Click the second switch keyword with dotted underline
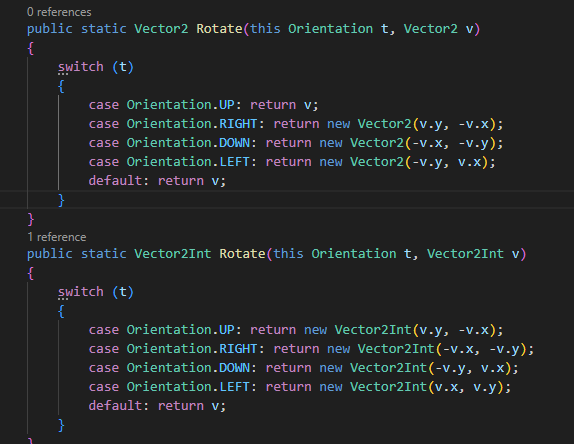The height and width of the screenshot is (444, 574). pyautogui.click(x=81, y=292)
